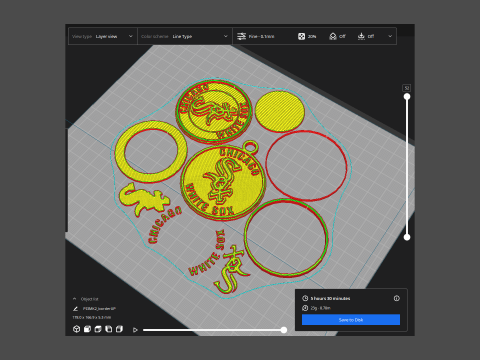Select the right side view icon

coord(119,329)
